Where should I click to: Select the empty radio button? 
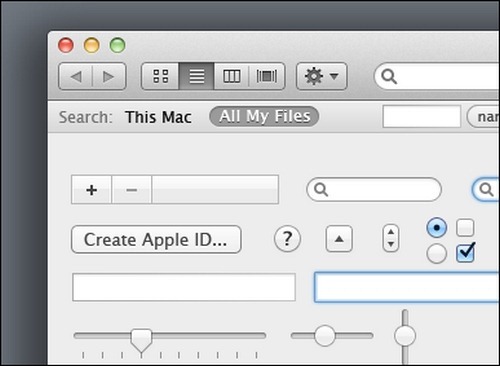pyautogui.click(x=436, y=254)
